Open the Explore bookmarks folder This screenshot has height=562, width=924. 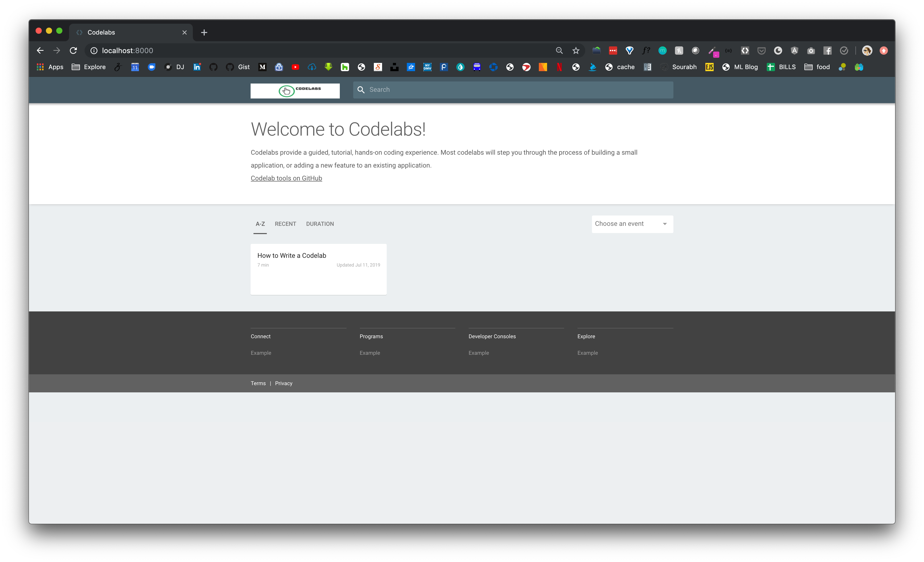(88, 67)
